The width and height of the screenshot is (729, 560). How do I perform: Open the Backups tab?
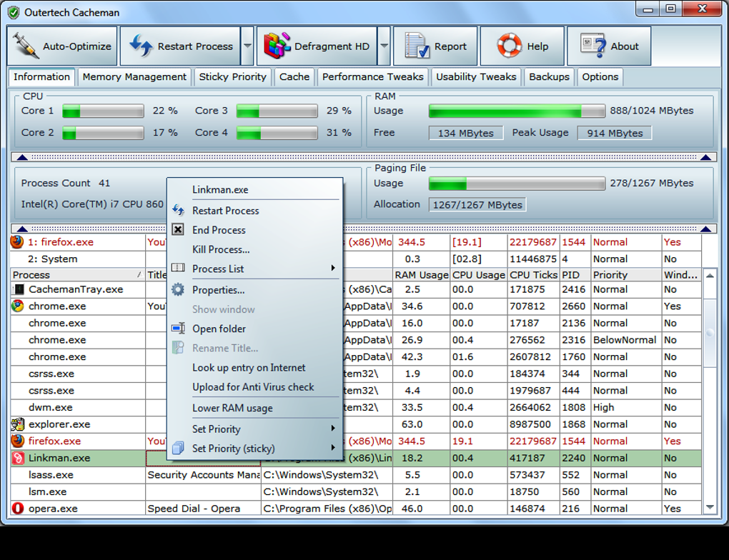pos(549,77)
